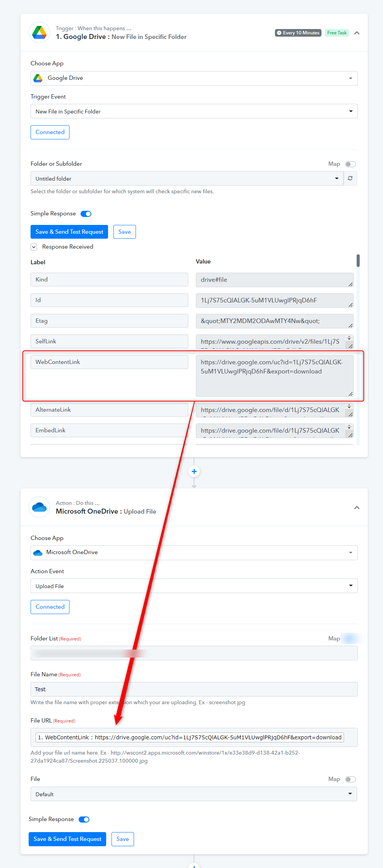Click the WebContentLink value text area

pos(275,376)
